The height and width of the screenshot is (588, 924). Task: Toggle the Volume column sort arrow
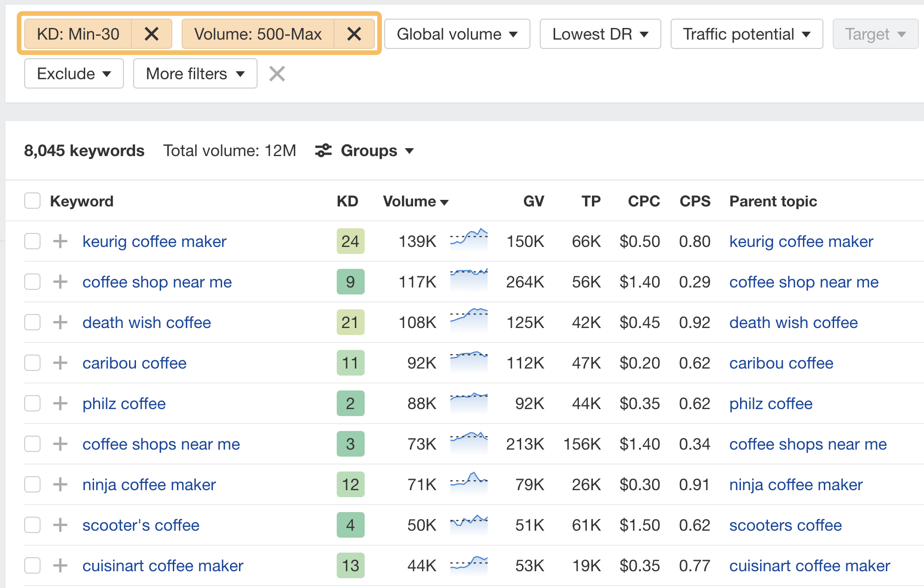[445, 202]
